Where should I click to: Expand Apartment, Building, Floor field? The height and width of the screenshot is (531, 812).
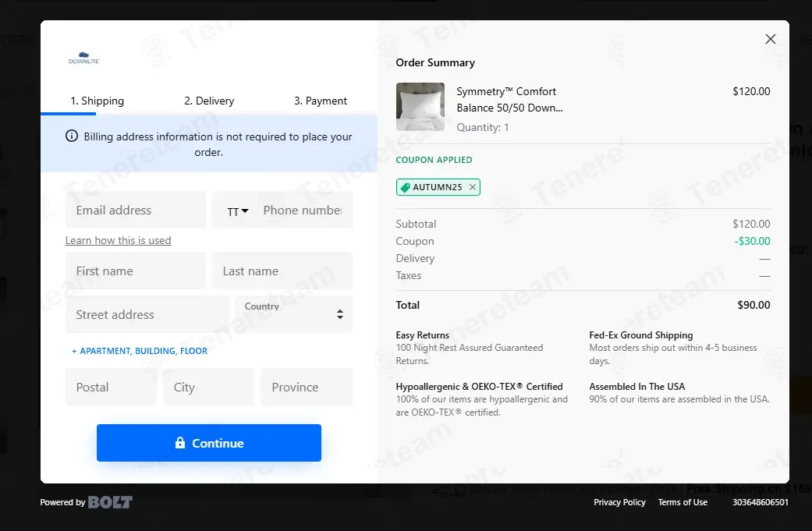140,351
